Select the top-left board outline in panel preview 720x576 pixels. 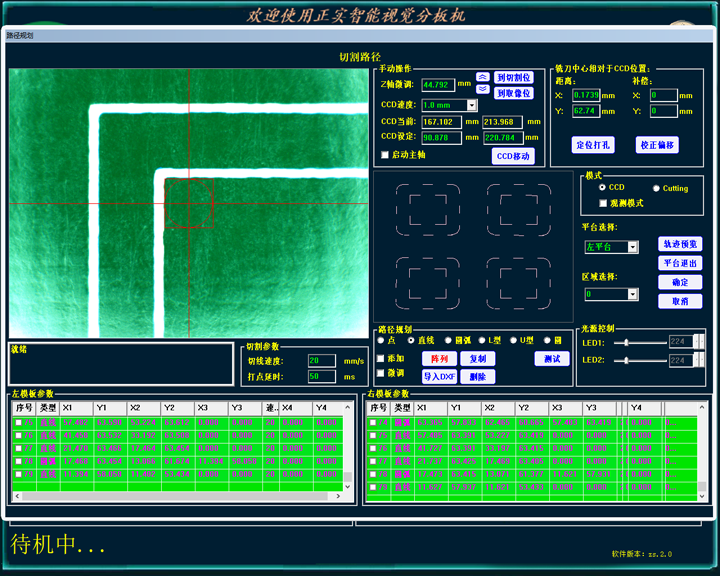(x=428, y=210)
